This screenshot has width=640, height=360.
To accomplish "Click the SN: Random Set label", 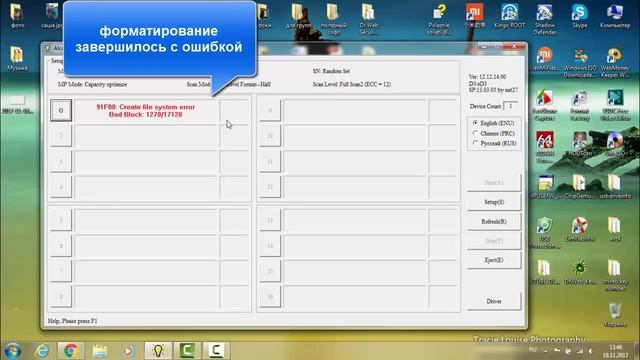I will tap(331, 71).
